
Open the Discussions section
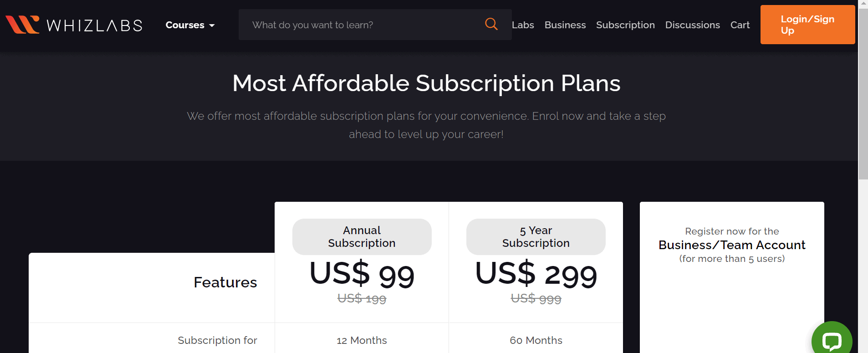pos(692,25)
